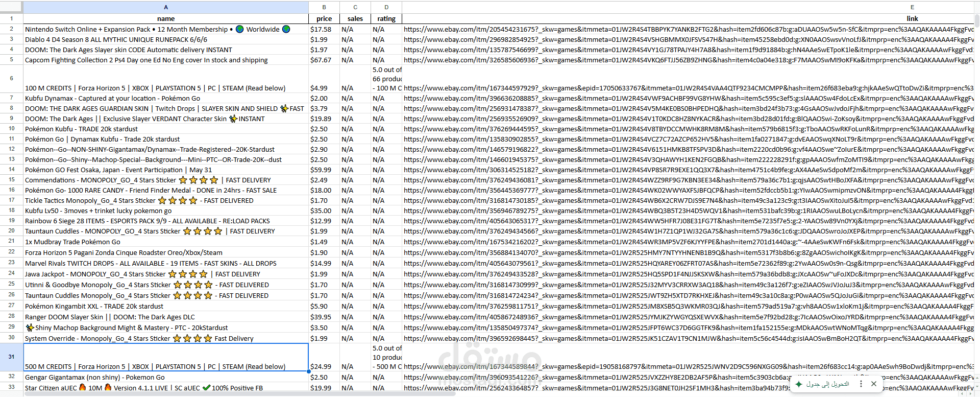Screen dimensions: 980x397
Task: Click the vertical scrollbar down arrow
Action: (x=977, y=387)
